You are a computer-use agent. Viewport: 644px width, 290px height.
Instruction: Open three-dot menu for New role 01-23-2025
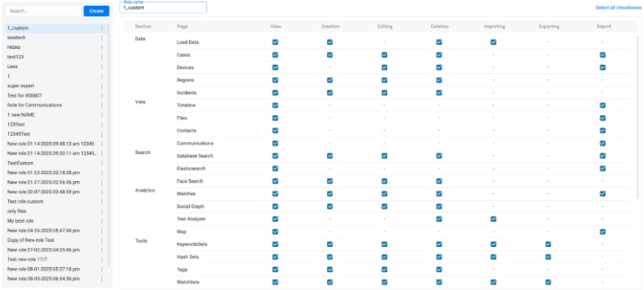click(x=102, y=173)
